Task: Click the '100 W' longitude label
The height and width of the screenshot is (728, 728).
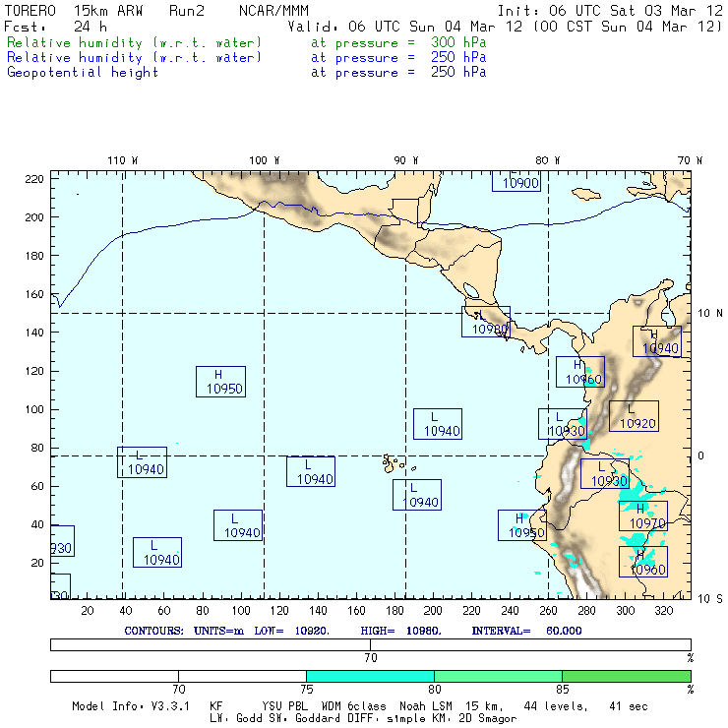Action: coord(265,160)
